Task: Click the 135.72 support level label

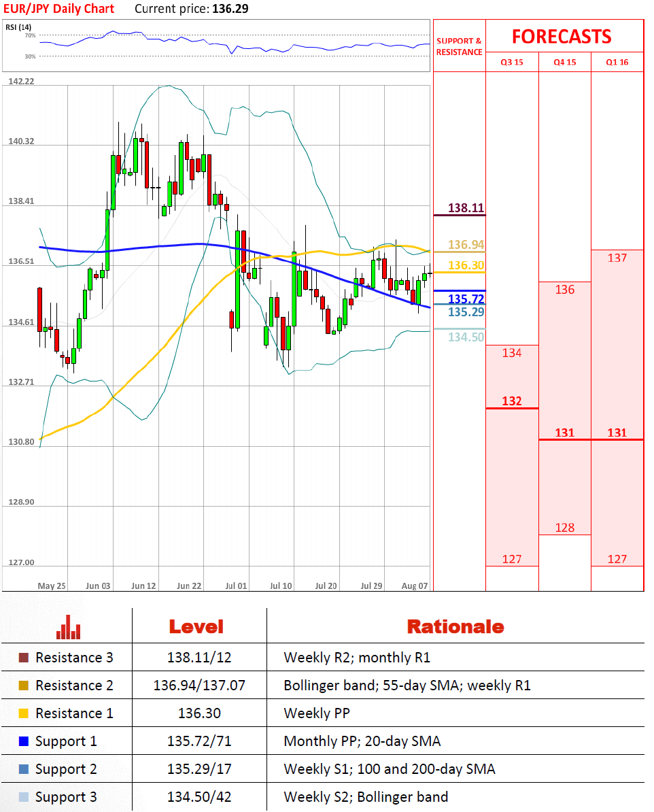Action: click(x=466, y=299)
